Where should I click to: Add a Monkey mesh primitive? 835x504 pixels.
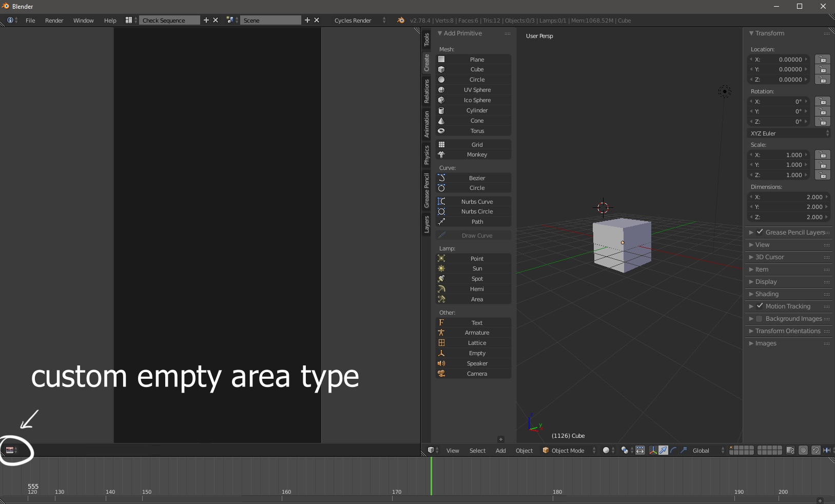click(x=473, y=154)
